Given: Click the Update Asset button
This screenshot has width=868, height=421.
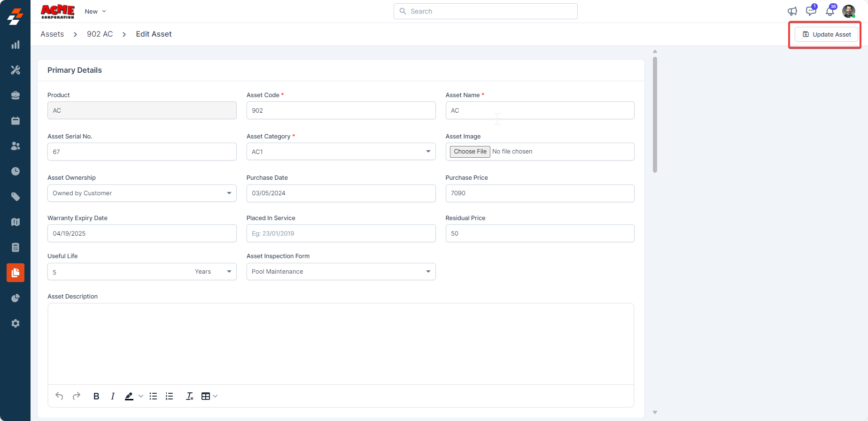Looking at the screenshot, I should (x=826, y=34).
